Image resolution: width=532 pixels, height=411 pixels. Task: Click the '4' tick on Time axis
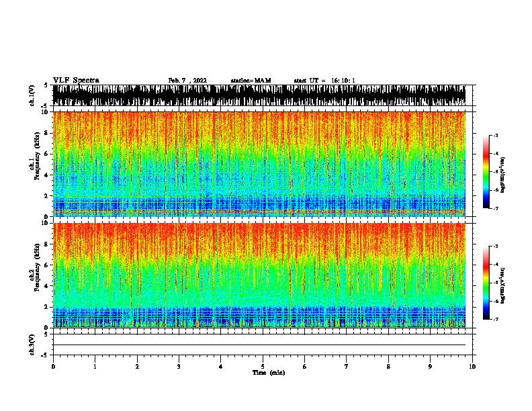221,367
